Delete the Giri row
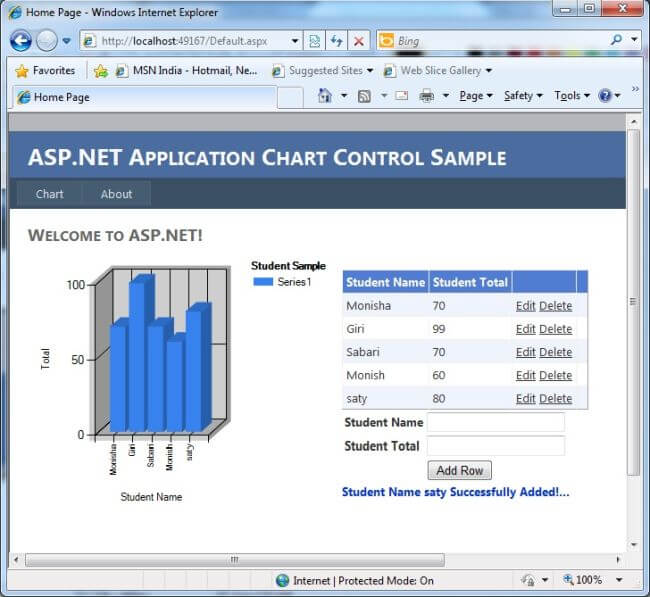This screenshot has width=650, height=597. [x=555, y=329]
